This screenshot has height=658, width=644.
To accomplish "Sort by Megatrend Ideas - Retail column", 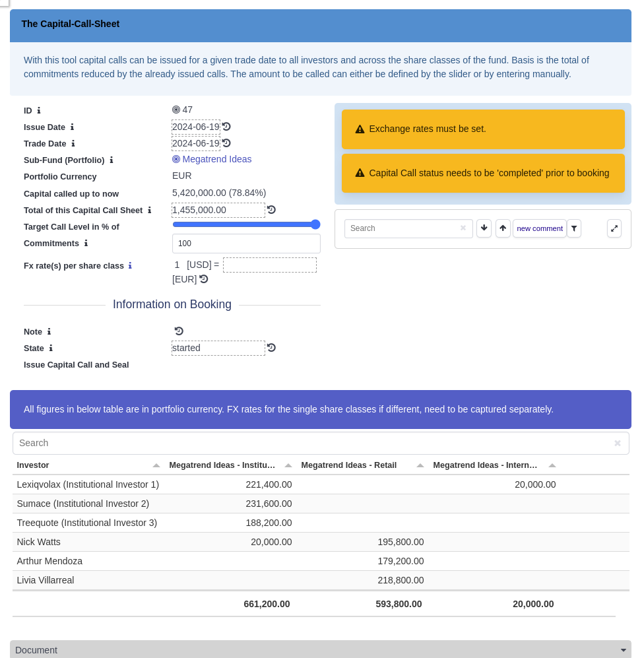I will [x=420, y=465].
